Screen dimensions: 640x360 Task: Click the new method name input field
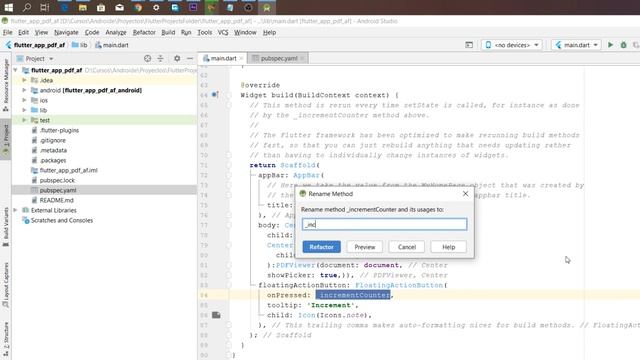(384, 224)
